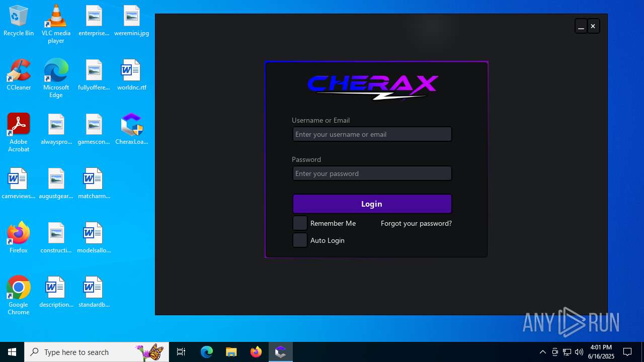Viewport: 644px width, 362px height.
Task: Select the weremini.jpg file icon
Action: (131, 21)
